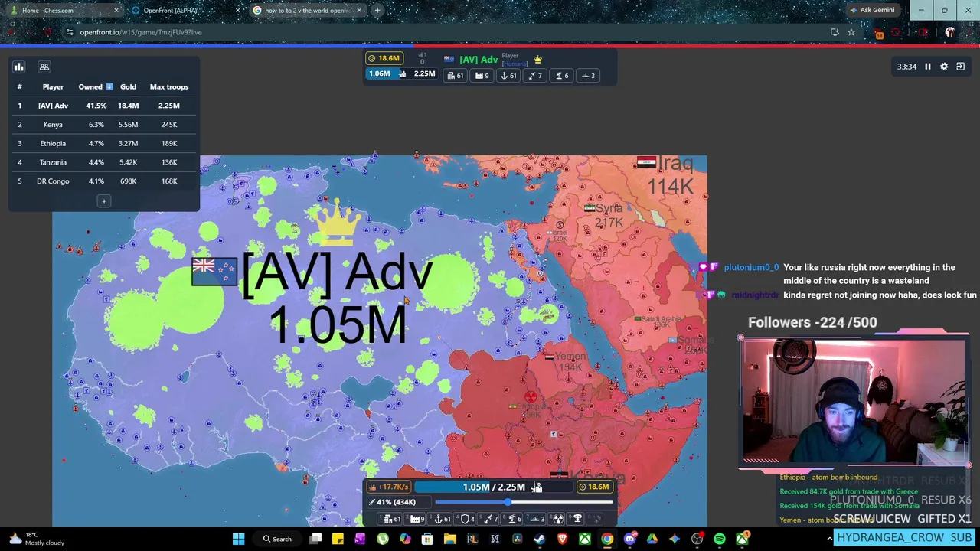This screenshot has height=551, width=980.
Task: Bookmark this page with star icon
Action: 851,32
